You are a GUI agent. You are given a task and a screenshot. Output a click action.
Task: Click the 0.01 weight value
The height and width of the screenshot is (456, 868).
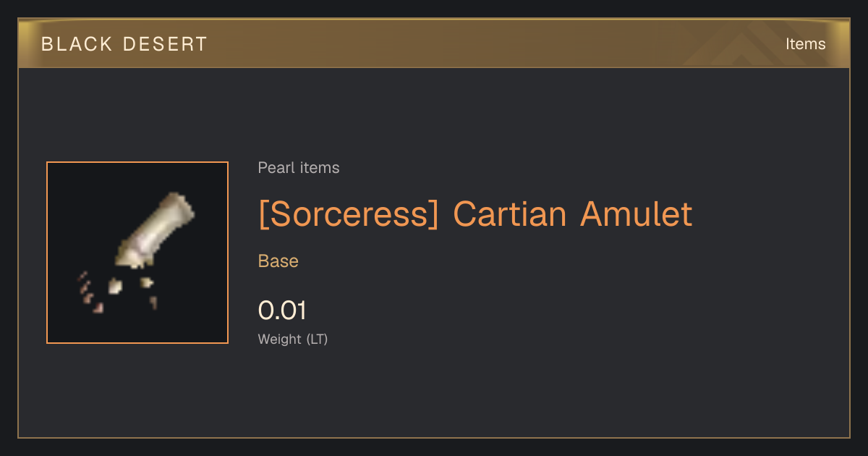pyautogui.click(x=282, y=311)
